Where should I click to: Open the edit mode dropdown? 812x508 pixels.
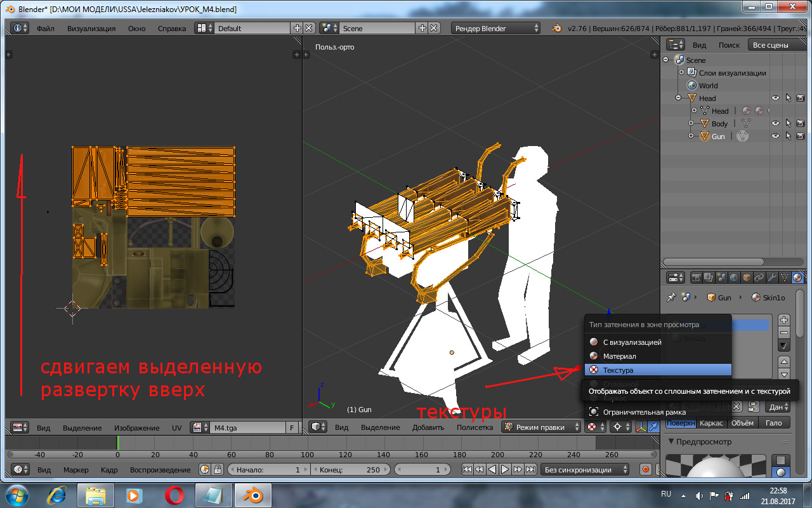point(541,427)
